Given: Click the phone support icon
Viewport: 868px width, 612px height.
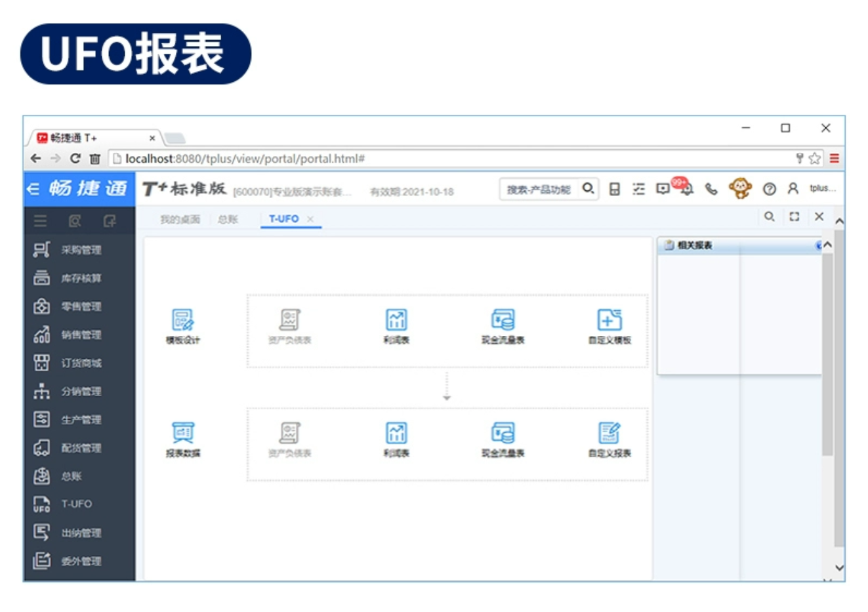Looking at the screenshot, I should 711,190.
